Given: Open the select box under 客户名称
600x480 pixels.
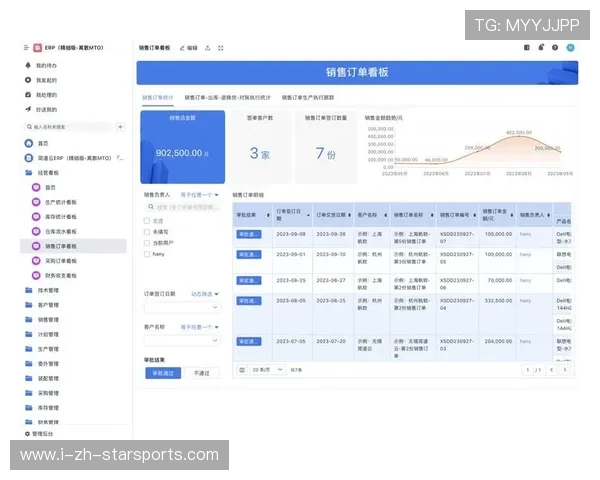Looking at the screenshot, I should pyautogui.click(x=182, y=340).
